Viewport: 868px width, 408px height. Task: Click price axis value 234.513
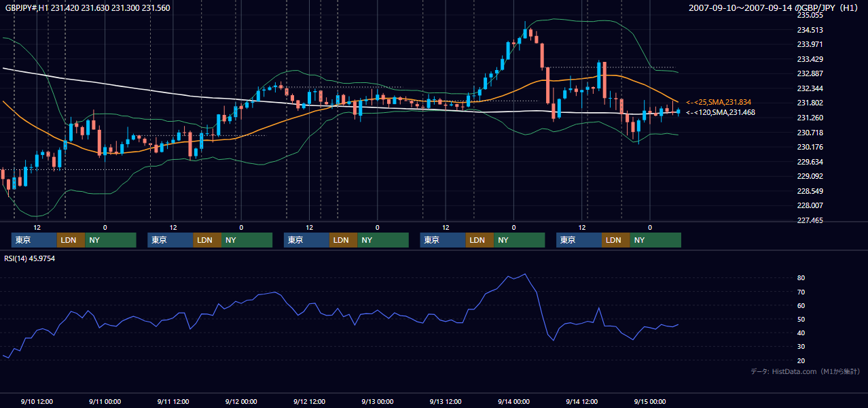tap(810, 30)
